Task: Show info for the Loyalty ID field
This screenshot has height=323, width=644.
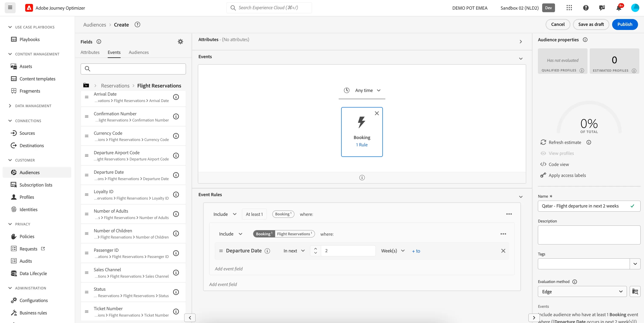Action: (176, 194)
